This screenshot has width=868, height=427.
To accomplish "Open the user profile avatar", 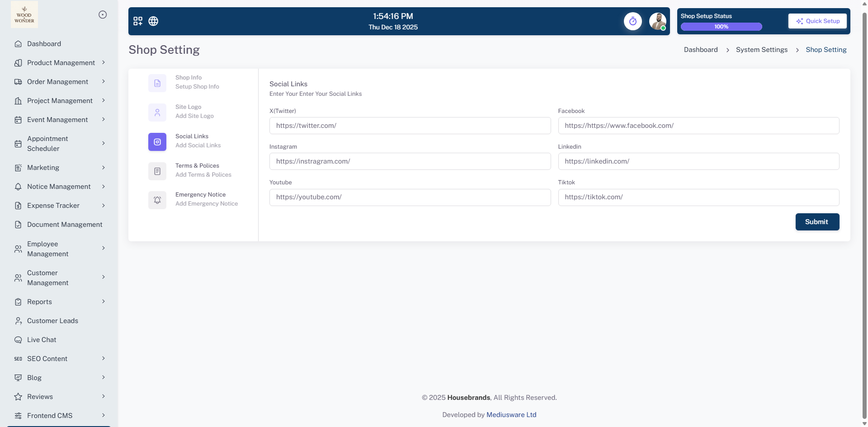I will click(657, 21).
